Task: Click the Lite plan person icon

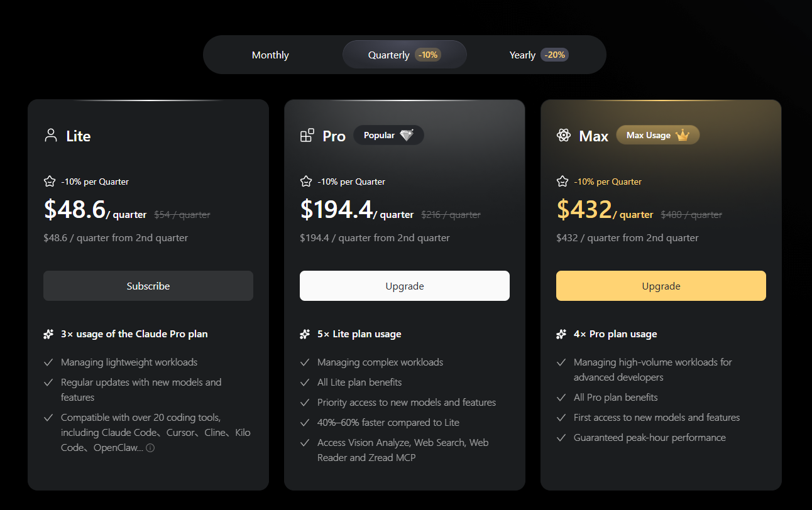Action: [x=51, y=136]
